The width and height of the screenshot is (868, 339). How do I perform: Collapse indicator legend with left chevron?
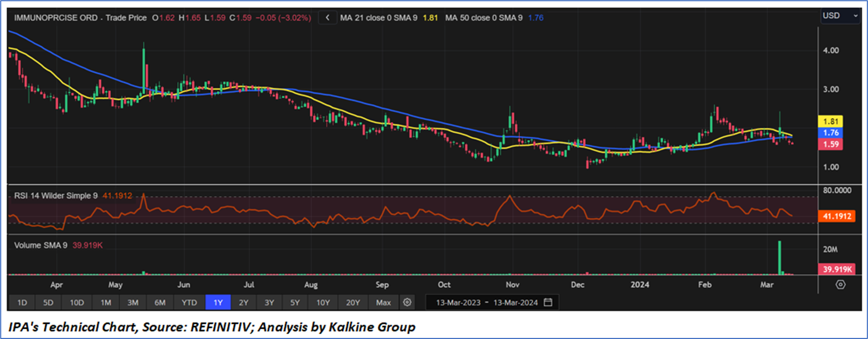click(x=327, y=18)
